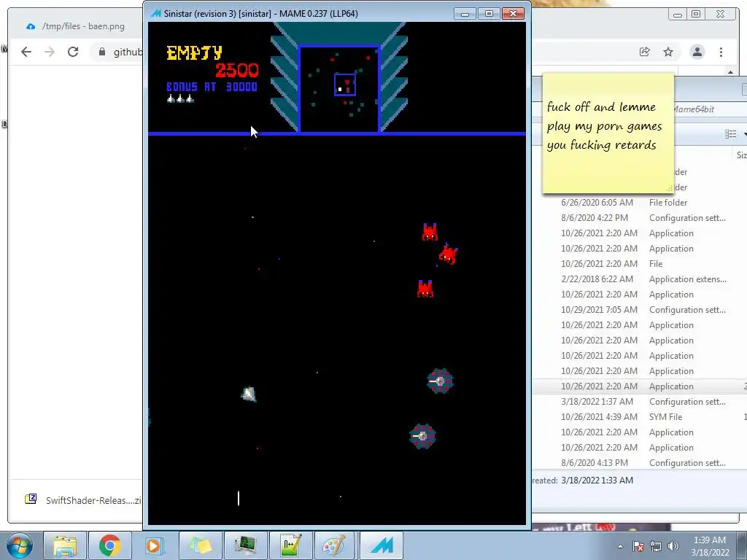The image size is (747, 560).
Task: Close the Sinistar MAME window
Action: tap(513, 13)
